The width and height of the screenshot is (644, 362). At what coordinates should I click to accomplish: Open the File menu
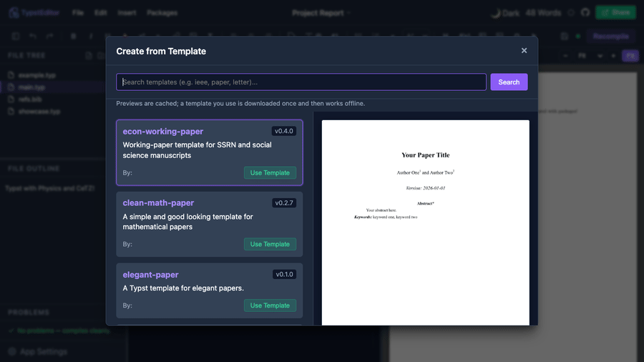point(77,13)
